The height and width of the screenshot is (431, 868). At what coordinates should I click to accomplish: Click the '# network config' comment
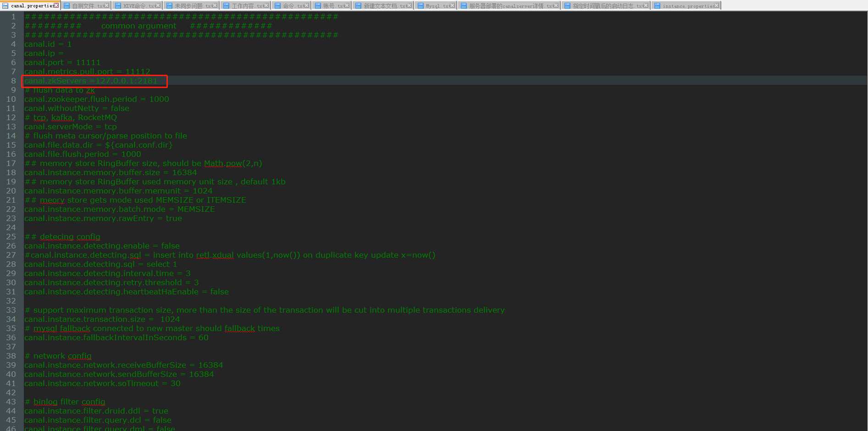58,356
